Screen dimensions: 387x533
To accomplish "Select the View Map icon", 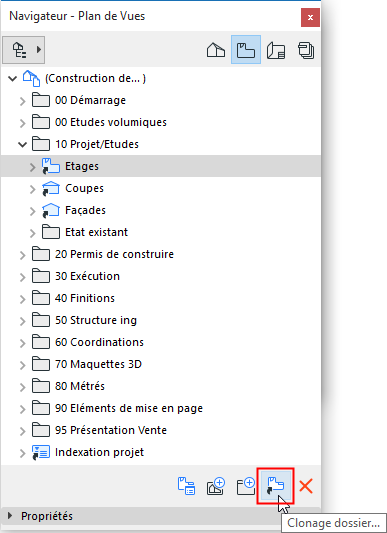I will [x=246, y=50].
